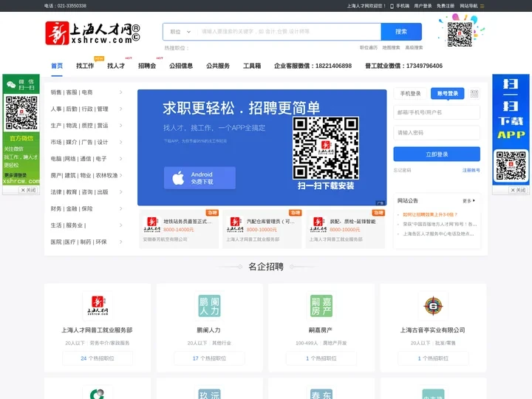Open the 网站导航 hamburger menu icon
The image size is (532, 399).
[482, 6]
